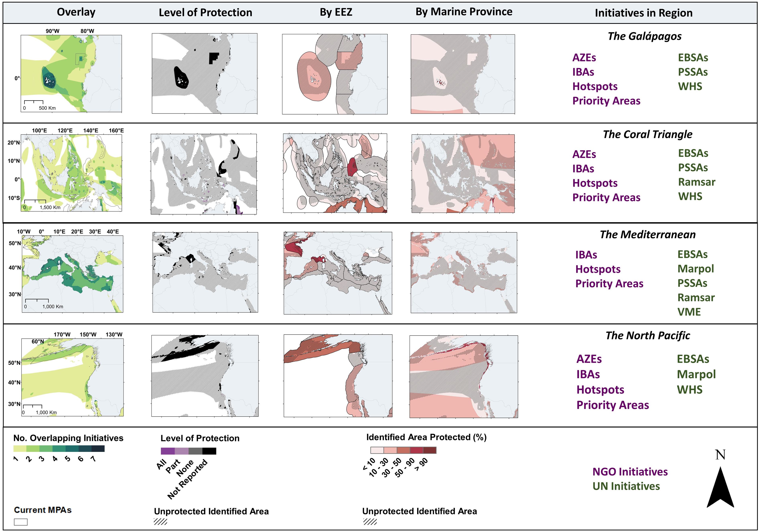
Task: Click EBSAs under The Coral Triangle
Action: [x=693, y=153]
